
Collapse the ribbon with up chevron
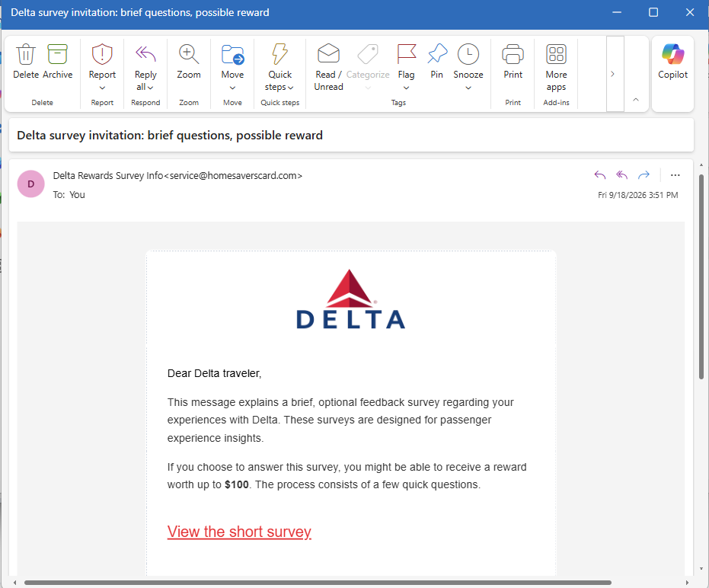tap(636, 100)
